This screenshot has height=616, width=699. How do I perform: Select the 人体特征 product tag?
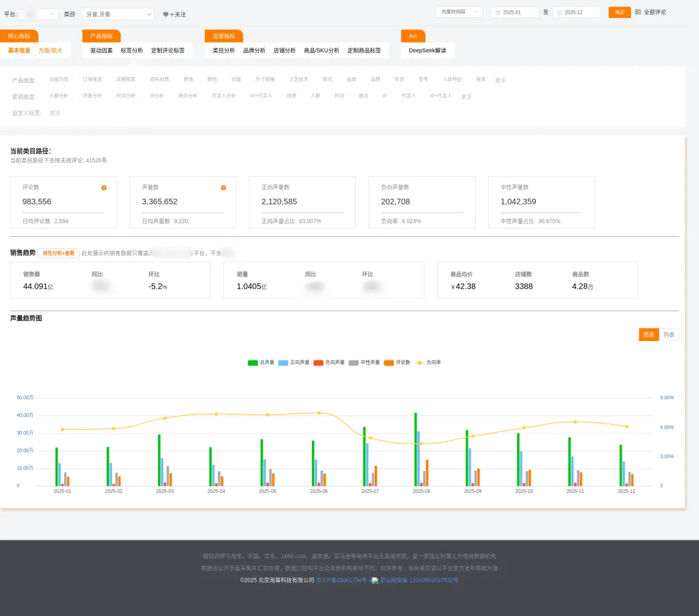[x=452, y=80]
